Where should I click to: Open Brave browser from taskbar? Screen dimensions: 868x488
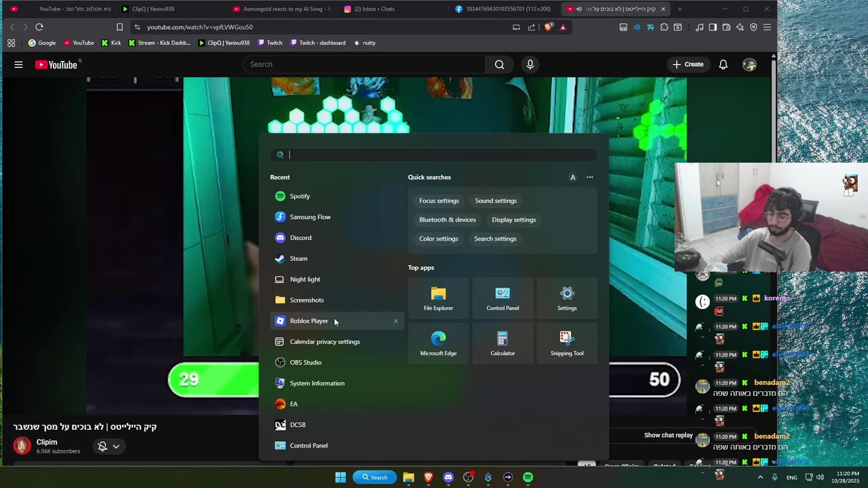point(429,477)
